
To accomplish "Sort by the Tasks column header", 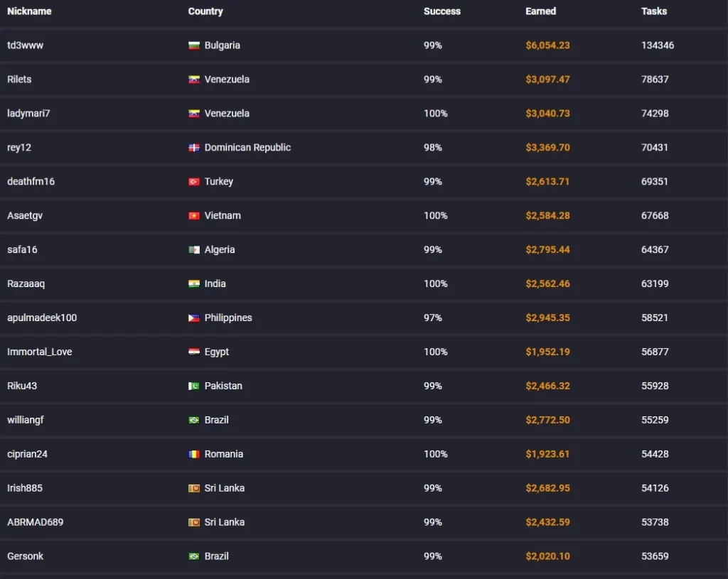I will click(654, 11).
